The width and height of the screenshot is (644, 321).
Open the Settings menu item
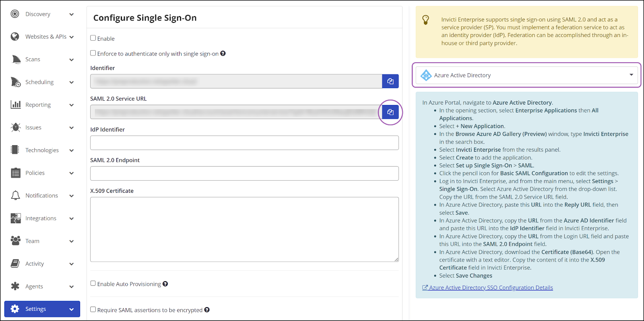(42, 309)
